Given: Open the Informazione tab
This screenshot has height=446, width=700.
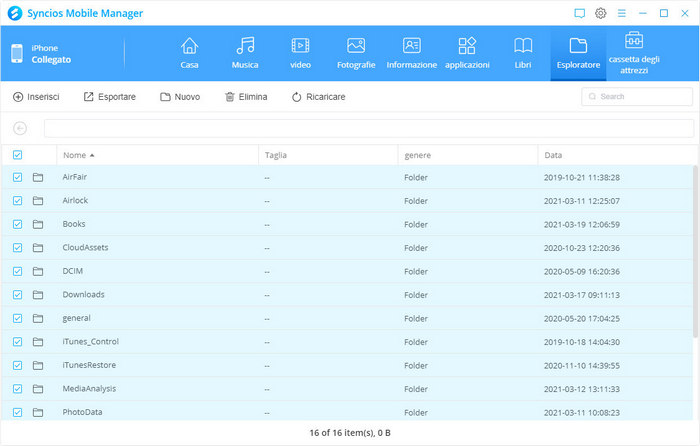Looking at the screenshot, I should tap(412, 54).
